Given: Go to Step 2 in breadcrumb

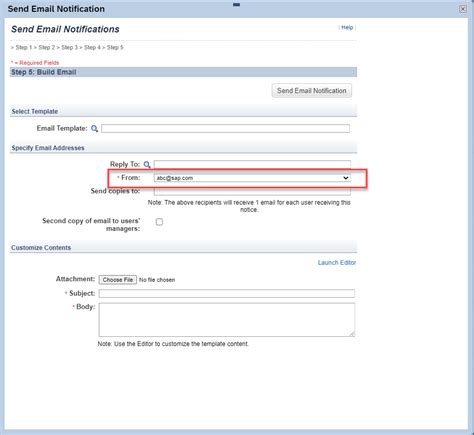Looking at the screenshot, I should [47, 47].
